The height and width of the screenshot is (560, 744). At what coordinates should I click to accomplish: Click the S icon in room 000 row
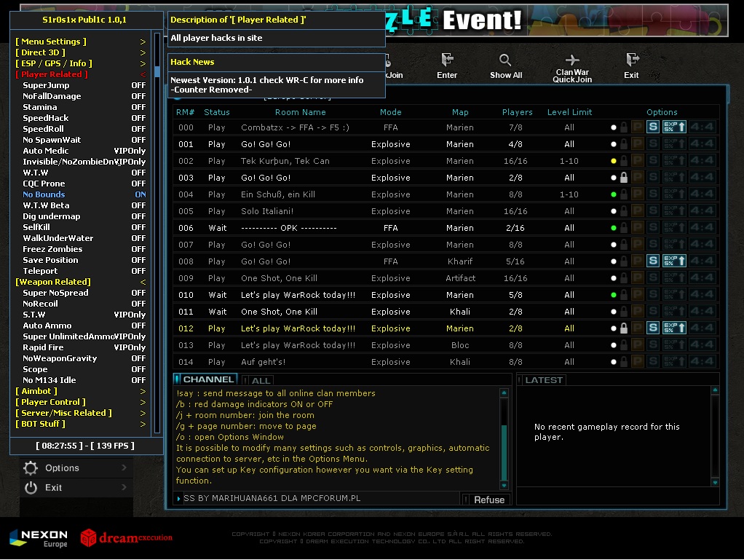653,127
